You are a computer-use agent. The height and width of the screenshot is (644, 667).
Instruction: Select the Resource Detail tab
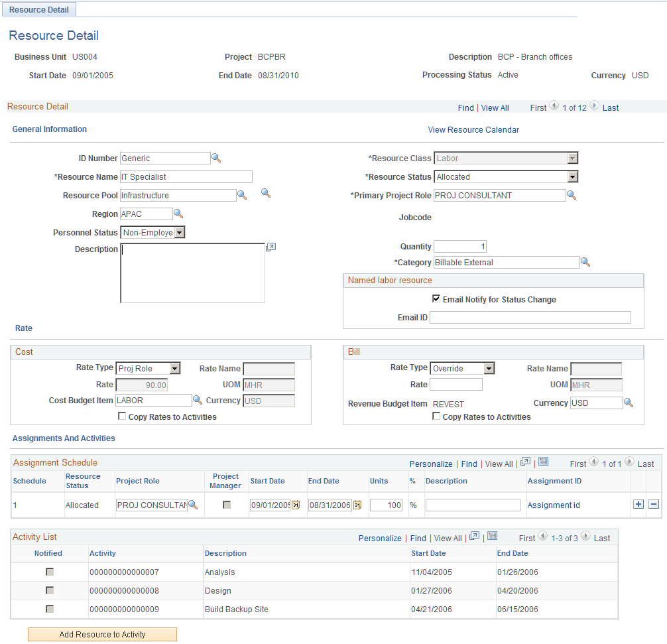pyautogui.click(x=38, y=10)
